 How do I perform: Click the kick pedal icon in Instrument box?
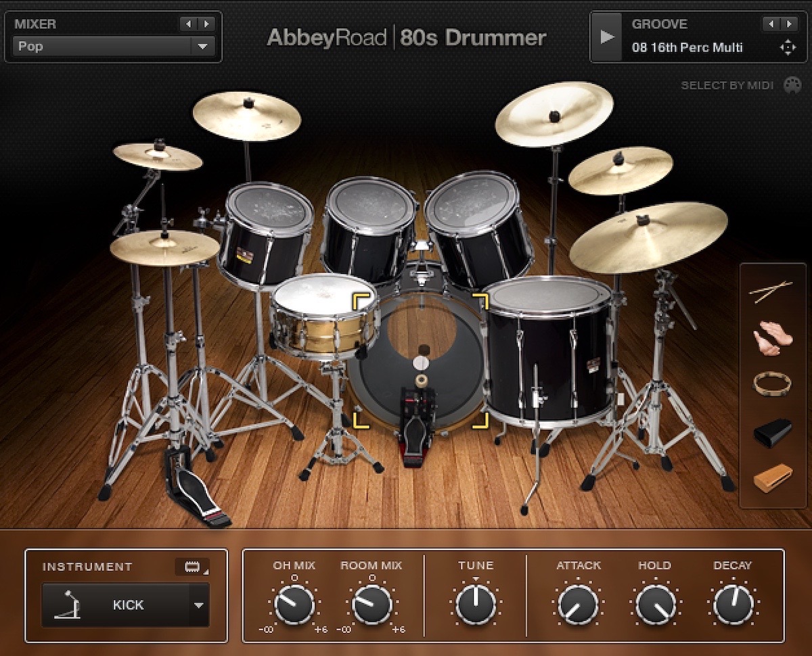click(68, 605)
